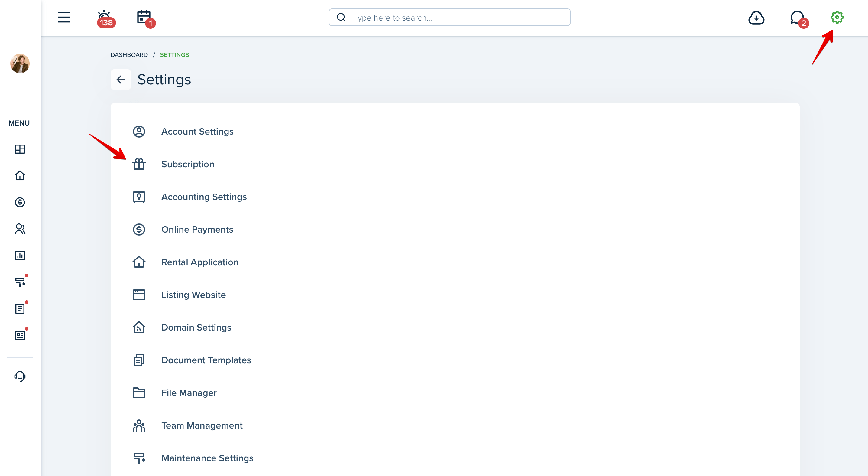Open Rental Application settings
868x476 pixels.
coord(200,262)
